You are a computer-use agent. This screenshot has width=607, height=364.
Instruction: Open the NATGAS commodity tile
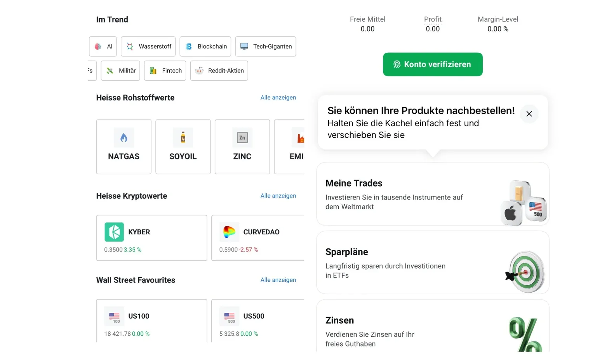click(124, 147)
